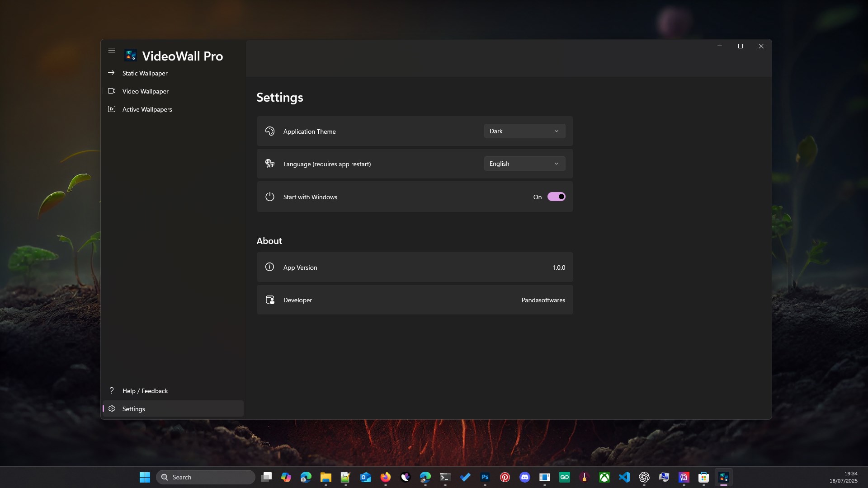Open the Language dropdown showing English
868x488 pixels.
[x=524, y=164]
